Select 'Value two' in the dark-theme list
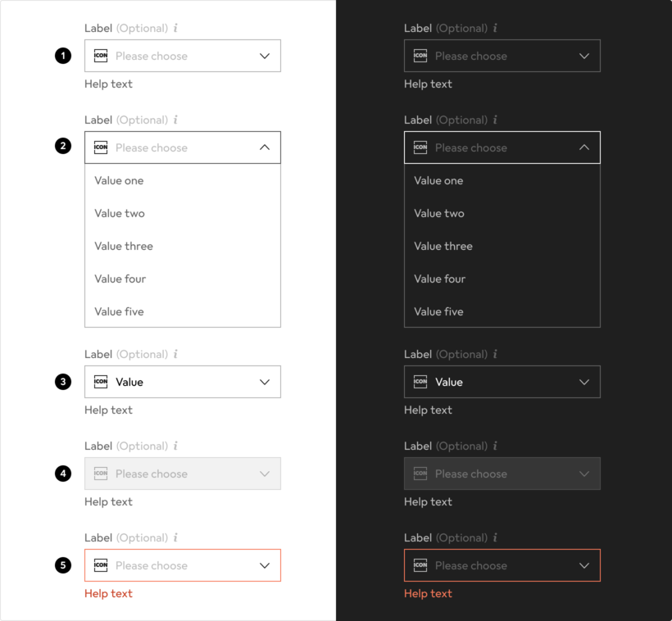This screenshot has width=672, height=621. pos(439,213)
